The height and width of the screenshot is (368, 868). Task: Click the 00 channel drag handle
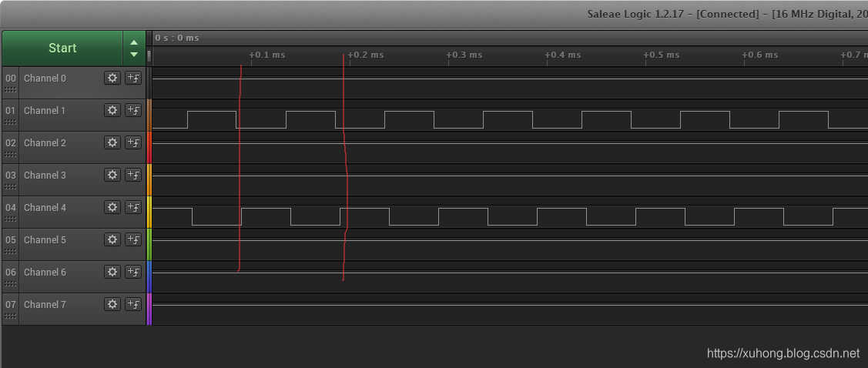coord(11,89)
